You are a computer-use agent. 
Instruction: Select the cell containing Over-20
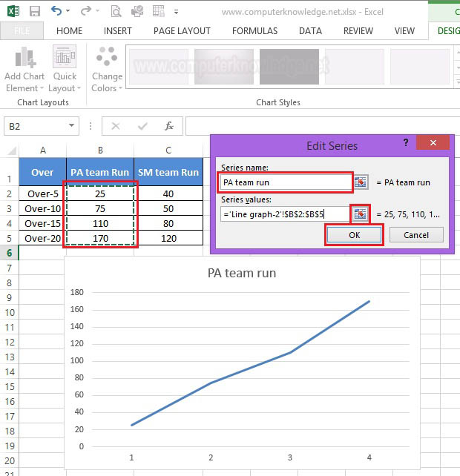click(x=42, y=238)
